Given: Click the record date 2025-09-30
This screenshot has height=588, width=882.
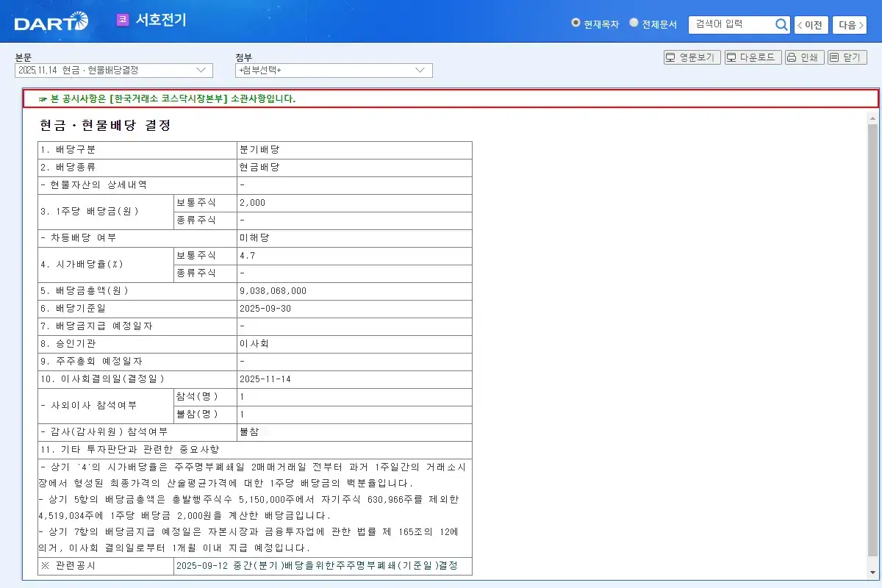Looking at the screenshot, I should pyautogui.click(x=265, y=309).
